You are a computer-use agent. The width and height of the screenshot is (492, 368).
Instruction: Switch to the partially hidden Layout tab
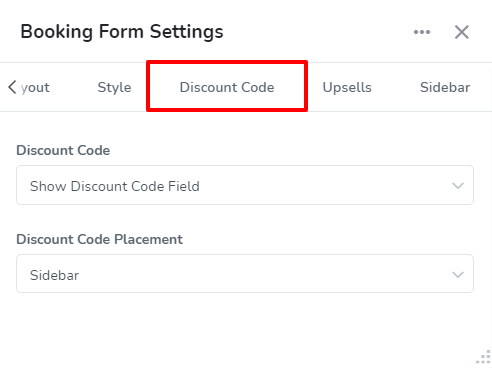(35, 88)
